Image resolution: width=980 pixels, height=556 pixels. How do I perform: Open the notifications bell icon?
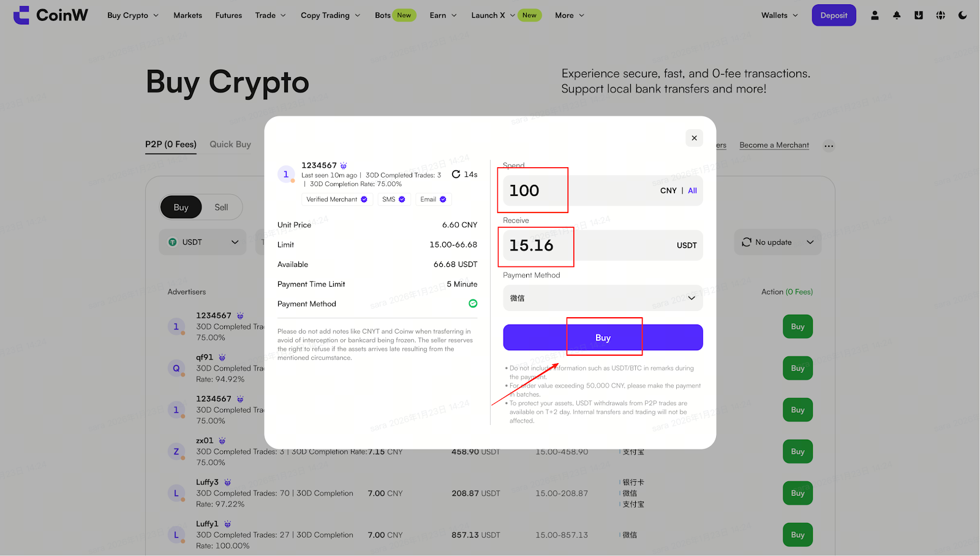click(x=897, y=15)
